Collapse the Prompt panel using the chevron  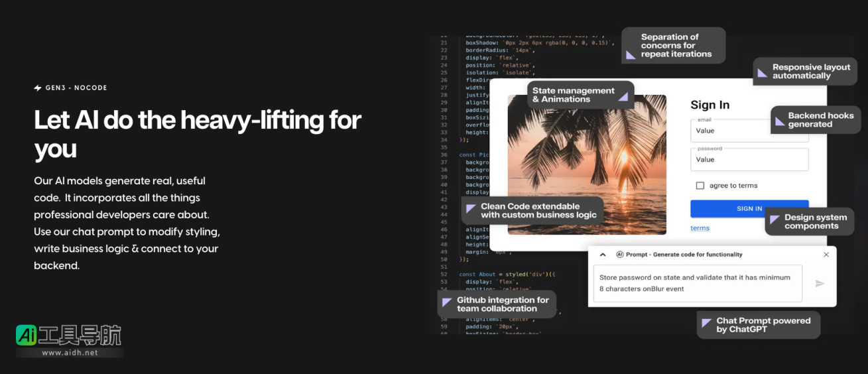pos(603,255)
